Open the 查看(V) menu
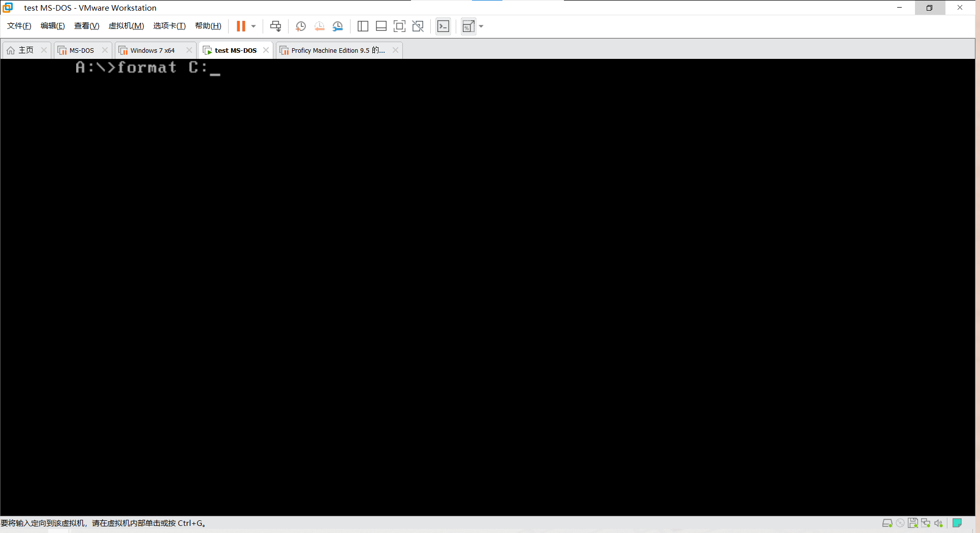The height and width of the screenshot is (533, 980). point(87,26)
